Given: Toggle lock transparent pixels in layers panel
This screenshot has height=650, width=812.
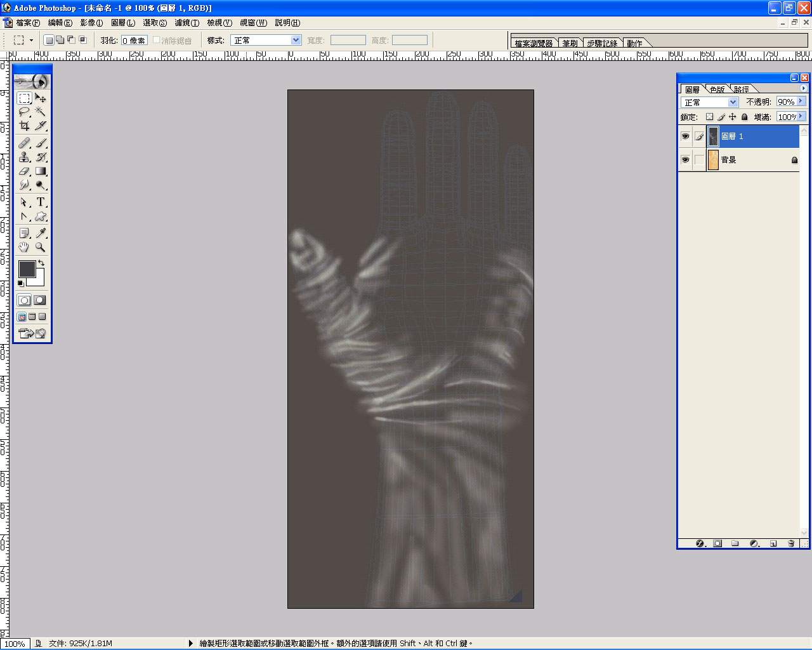Looking at the screenshot, I should point(709,117).
